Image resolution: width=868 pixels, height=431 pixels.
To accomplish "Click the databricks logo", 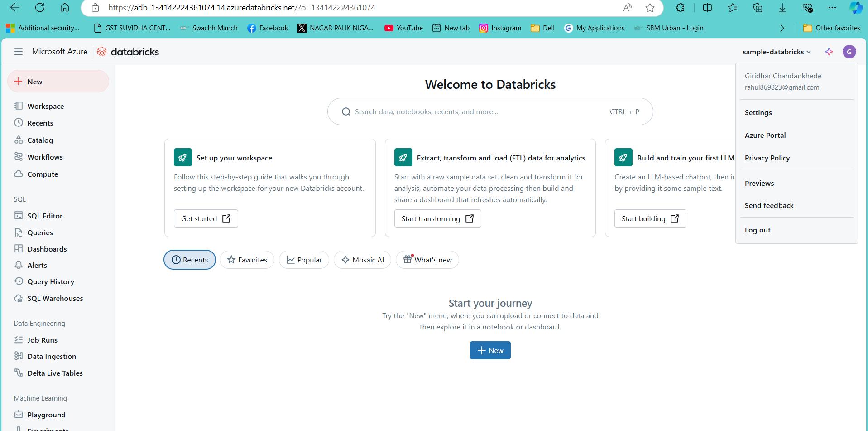I will [128, 52].
